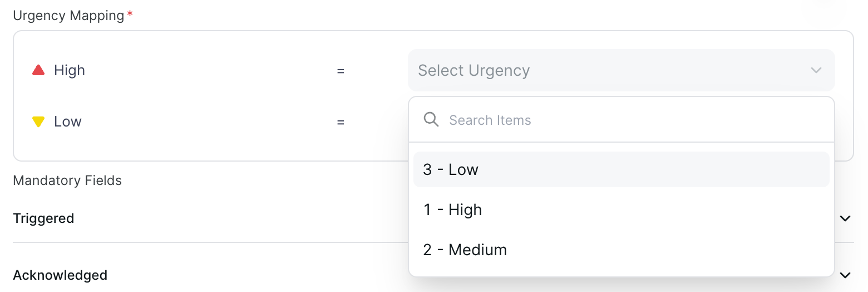Click the Acknowledged heading text
Image resolution: width=868 pixels, height=292 pixels.
pos(60,275)
